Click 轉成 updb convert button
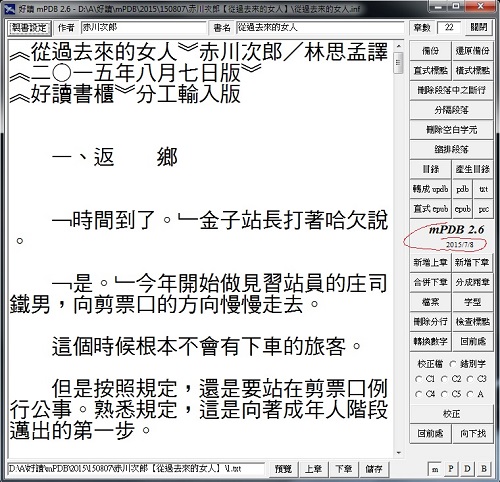The image size is (500, 482). tap(430, 189)
